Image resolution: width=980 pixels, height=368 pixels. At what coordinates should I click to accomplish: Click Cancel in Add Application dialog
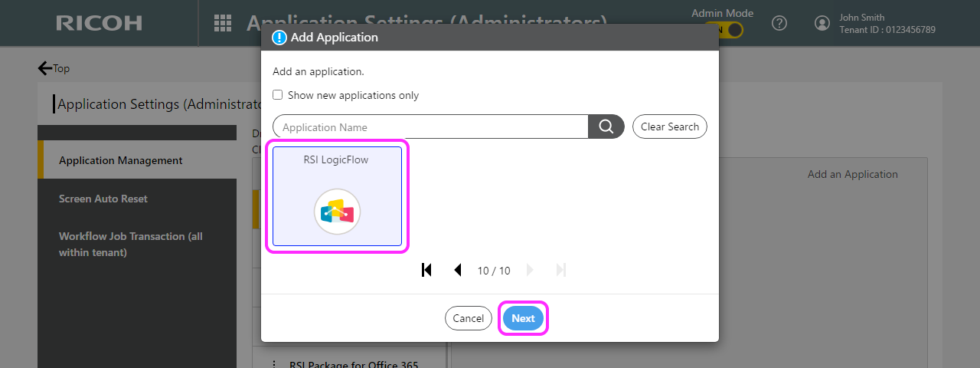[x=468, y=318]
